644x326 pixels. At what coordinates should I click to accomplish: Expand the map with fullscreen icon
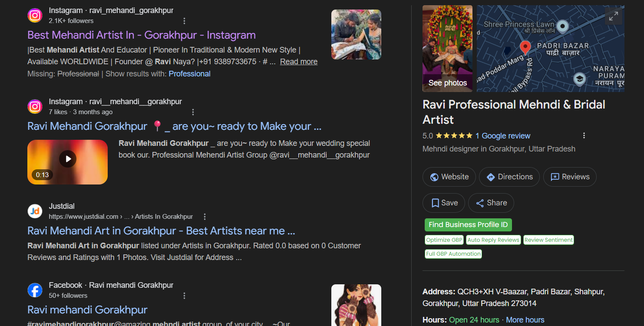pyautogui.click(x=613, y=16)
